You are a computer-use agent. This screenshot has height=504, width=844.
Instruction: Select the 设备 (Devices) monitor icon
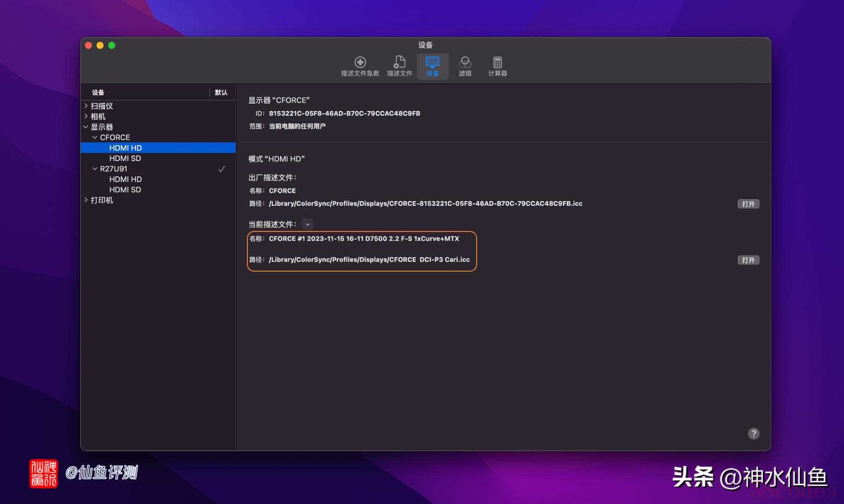pos(432,63)
